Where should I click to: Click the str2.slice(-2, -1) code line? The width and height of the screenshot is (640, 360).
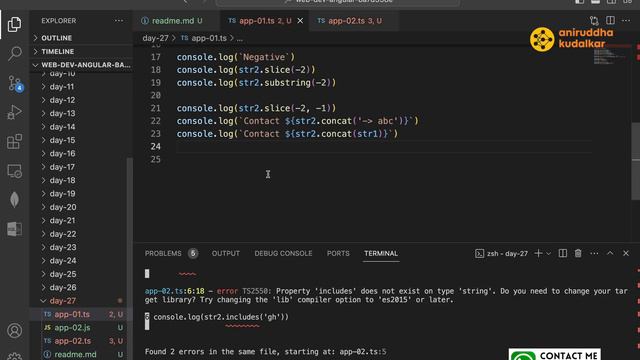pos(256,108)
